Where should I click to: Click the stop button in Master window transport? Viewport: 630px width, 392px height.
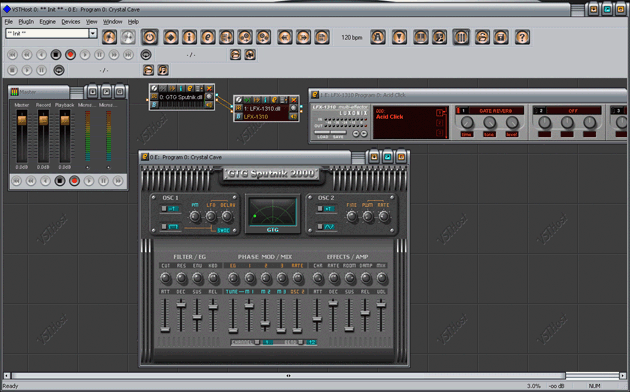pos(60,181)
